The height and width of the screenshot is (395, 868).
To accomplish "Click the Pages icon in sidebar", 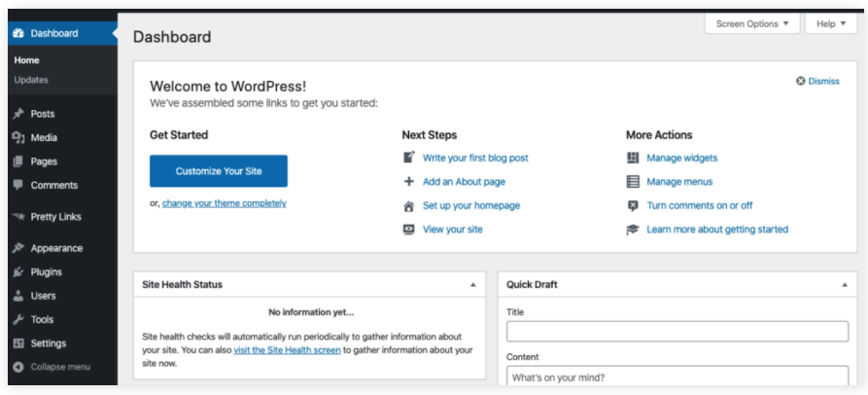I will pyautogui.click(x=17, y=162).
